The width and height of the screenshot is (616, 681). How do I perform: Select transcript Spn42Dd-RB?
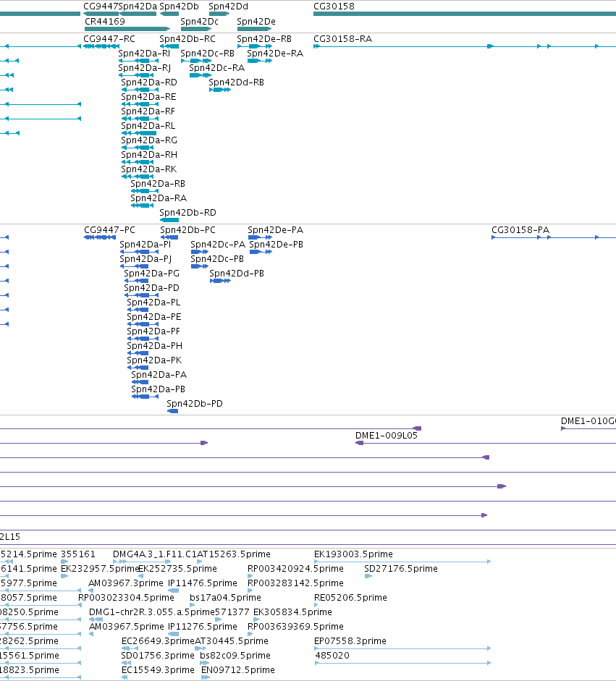(x=236, y=82)
